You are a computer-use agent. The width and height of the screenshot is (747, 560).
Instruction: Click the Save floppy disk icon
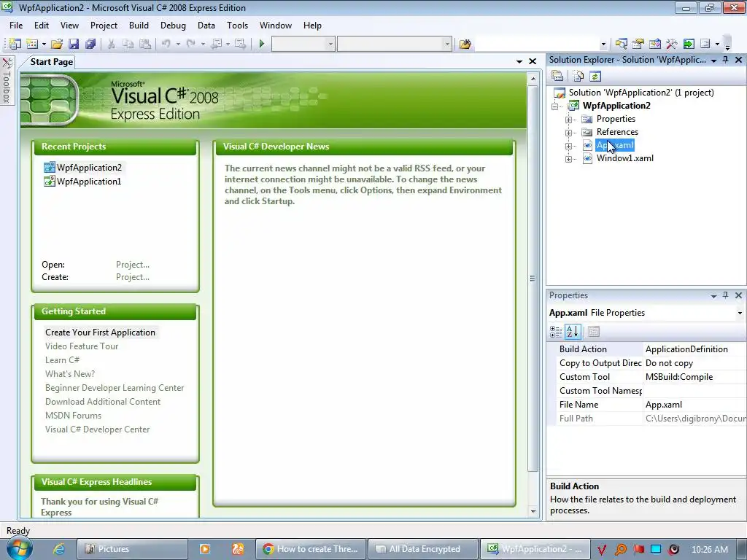74,44
